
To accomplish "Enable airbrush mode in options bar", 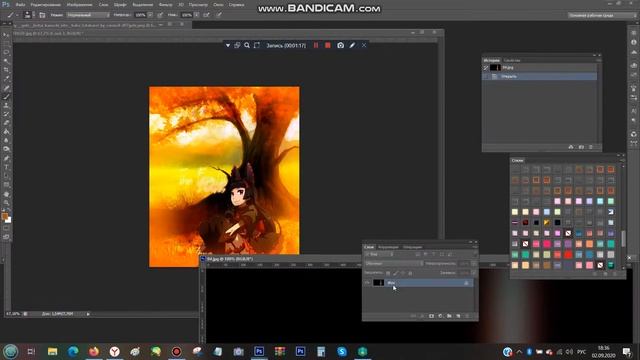I will point(207,15).
